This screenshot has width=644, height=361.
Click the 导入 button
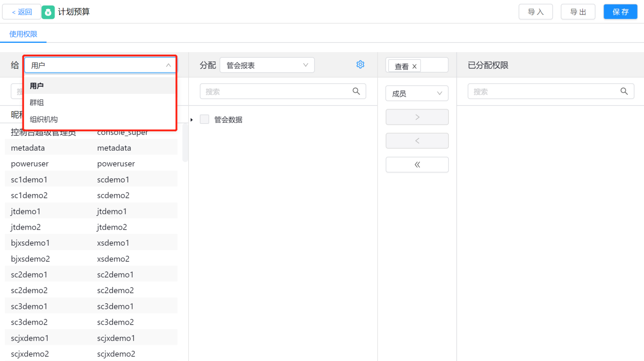535,12
